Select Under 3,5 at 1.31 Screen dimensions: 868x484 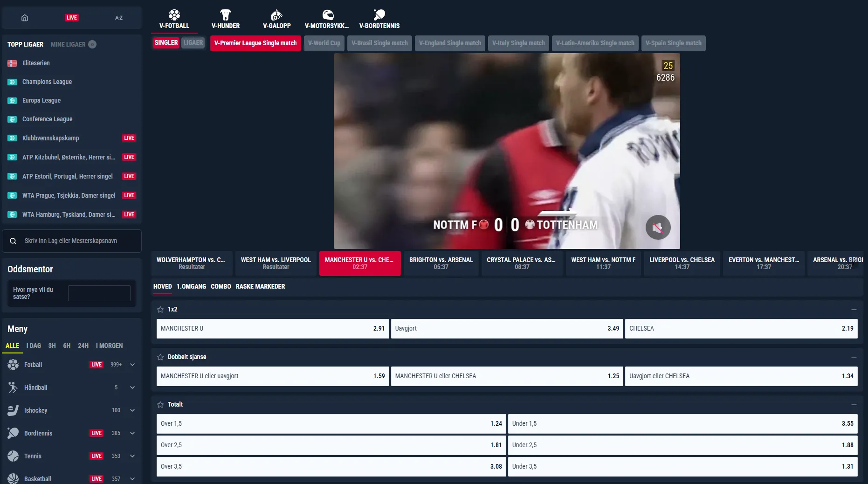(x=682, y=467)
